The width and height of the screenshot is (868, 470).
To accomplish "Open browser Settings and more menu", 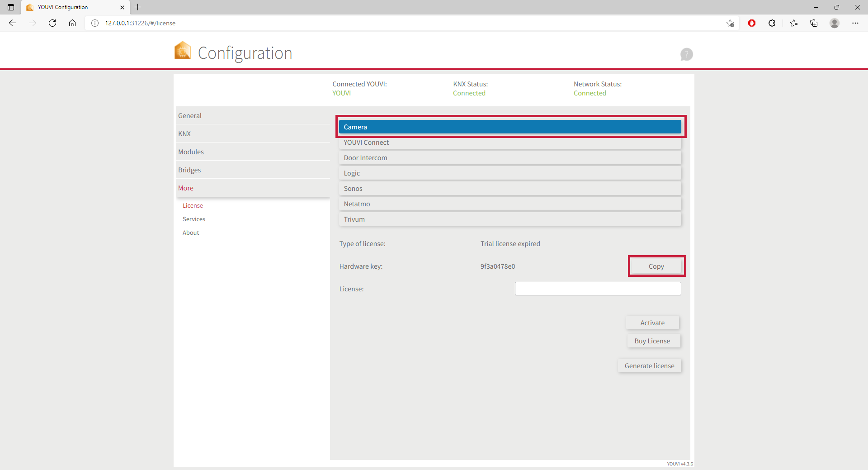I will pos(855,23).
